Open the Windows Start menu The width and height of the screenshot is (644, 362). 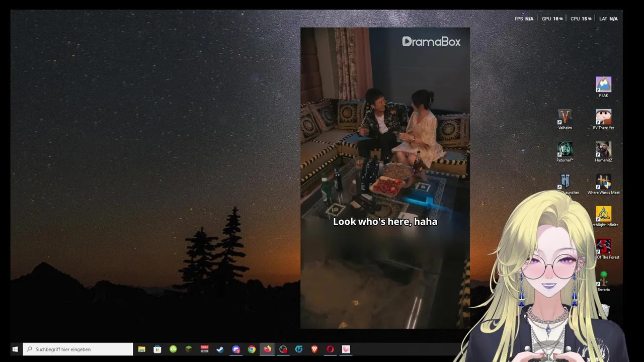(15, 349)
